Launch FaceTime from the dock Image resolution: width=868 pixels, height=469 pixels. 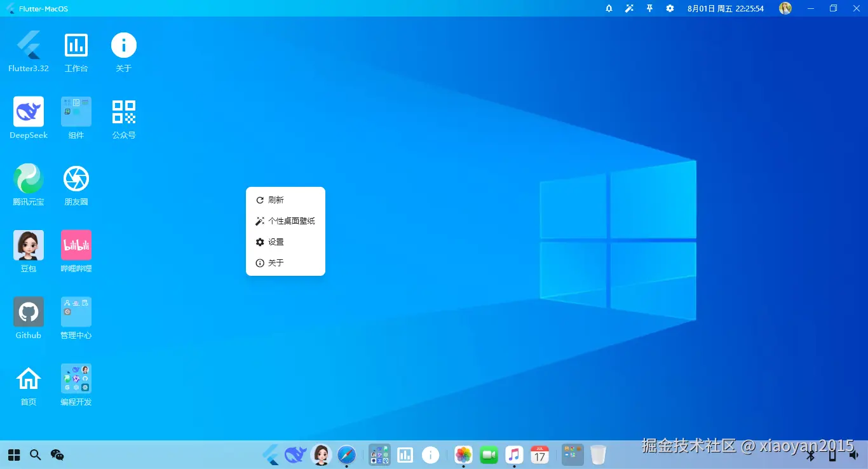point(489,454)
